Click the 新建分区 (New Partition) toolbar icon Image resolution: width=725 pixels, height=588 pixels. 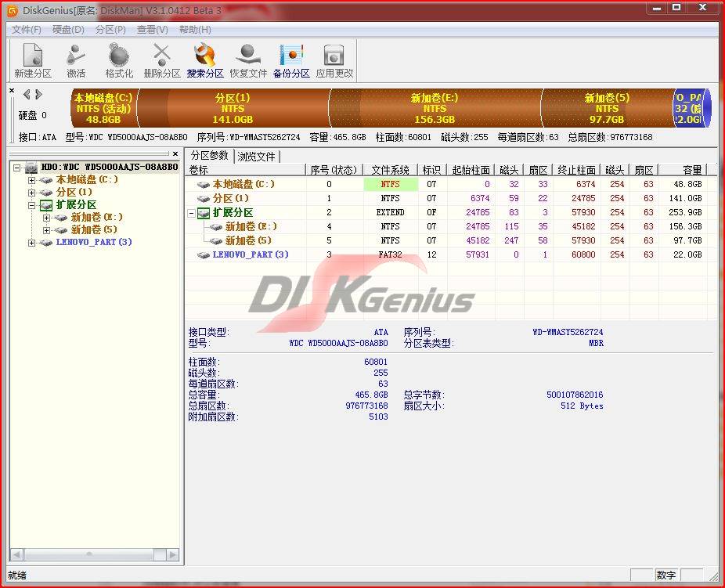pyautogui.click(x=33, y=60)
